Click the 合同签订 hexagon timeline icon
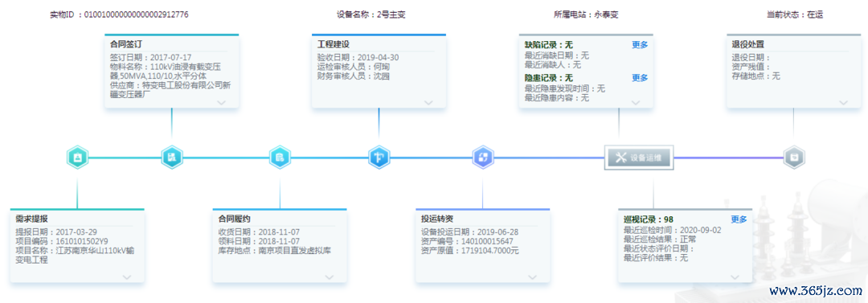 pyautogui.click(x=172, y=158)
